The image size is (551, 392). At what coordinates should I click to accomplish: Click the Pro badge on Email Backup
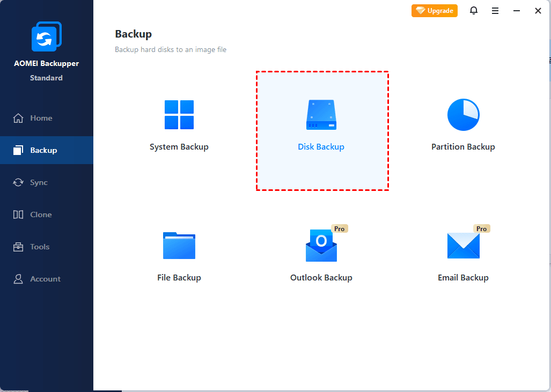click(x=481, y=228)
